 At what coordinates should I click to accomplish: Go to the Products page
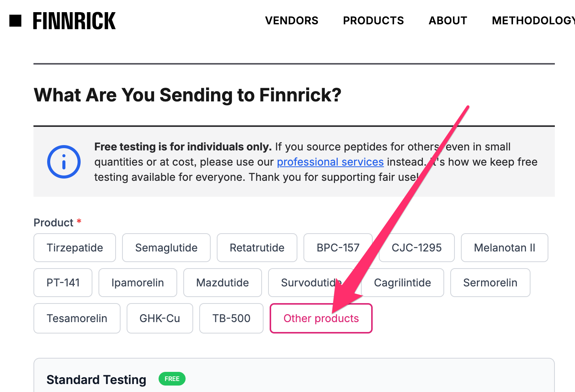[x=373, y=21]
